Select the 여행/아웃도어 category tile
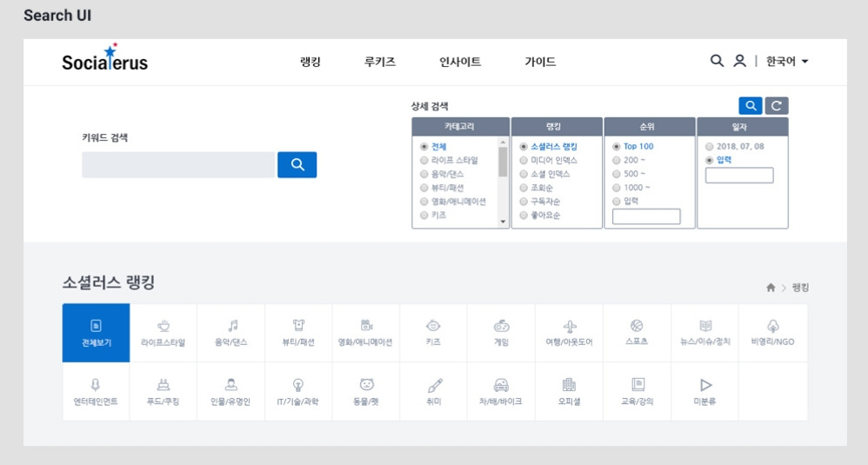This screenshot has width=868, height=465. point(569,333)
